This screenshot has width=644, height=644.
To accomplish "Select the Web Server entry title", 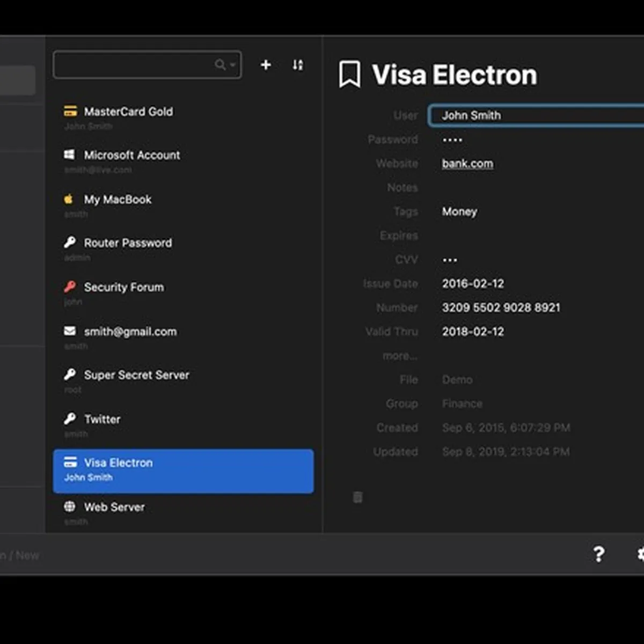I will tap(114, 507).
